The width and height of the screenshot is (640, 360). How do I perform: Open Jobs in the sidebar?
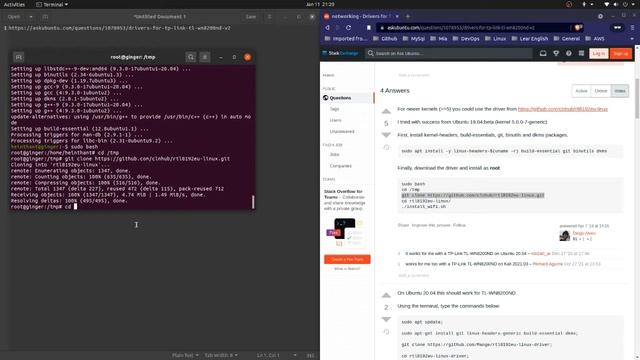334,155
